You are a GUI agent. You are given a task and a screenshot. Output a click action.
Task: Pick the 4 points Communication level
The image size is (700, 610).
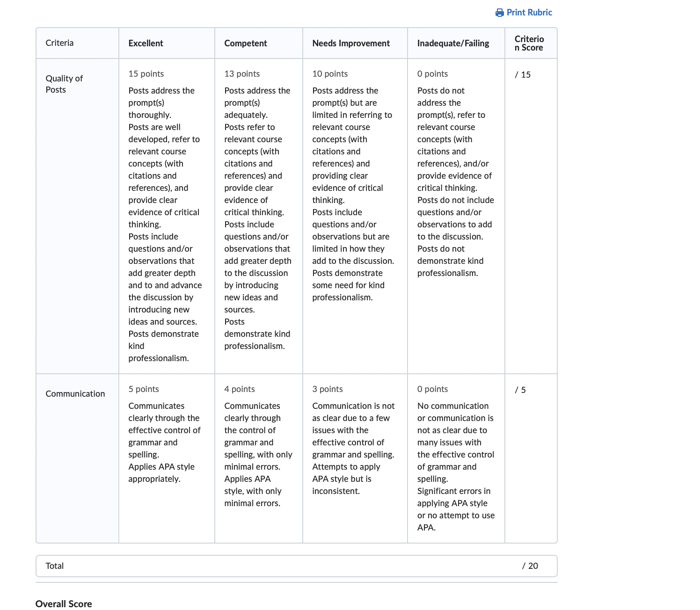pyautogui.click(x=259, y=458)
